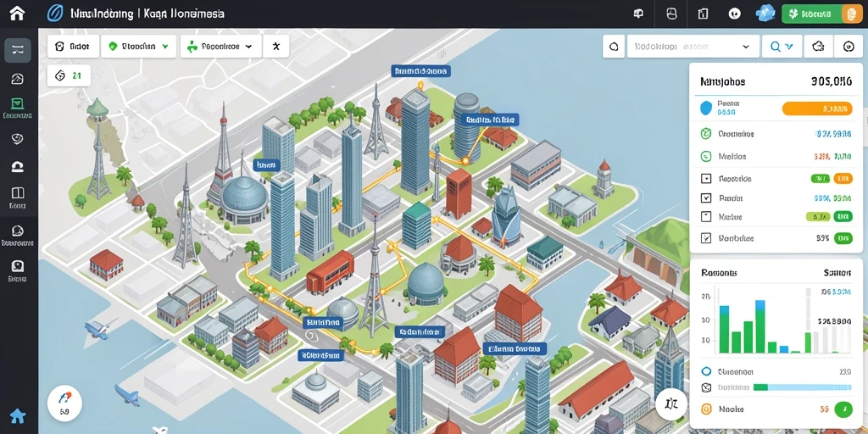Toggle the checked checkbox in the fifth list row
The image size is (868, 434).
[x=706, y=198]
